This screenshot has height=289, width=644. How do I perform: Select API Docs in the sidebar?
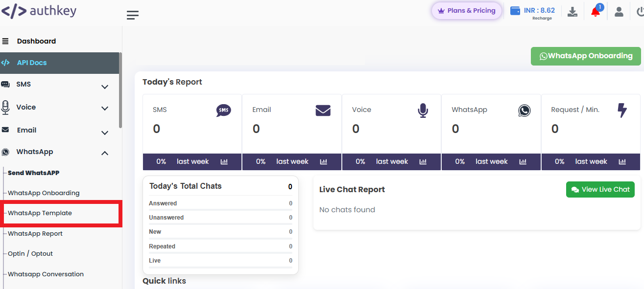32,63
